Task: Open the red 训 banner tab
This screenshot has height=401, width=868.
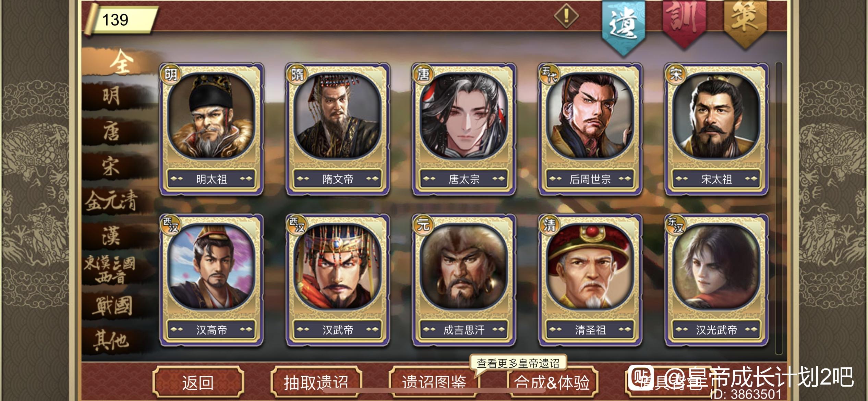Action: [684, 22]
